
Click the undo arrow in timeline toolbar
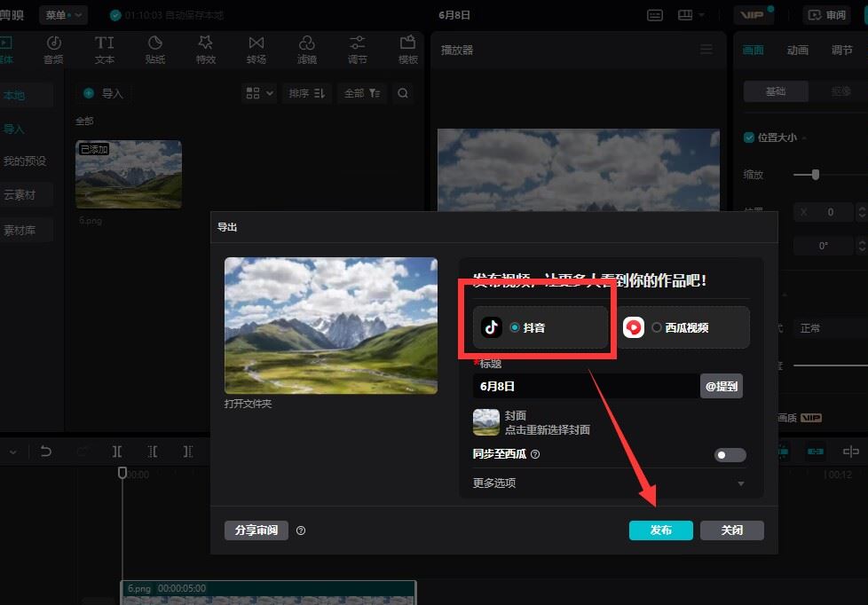(x=46, y=452)
